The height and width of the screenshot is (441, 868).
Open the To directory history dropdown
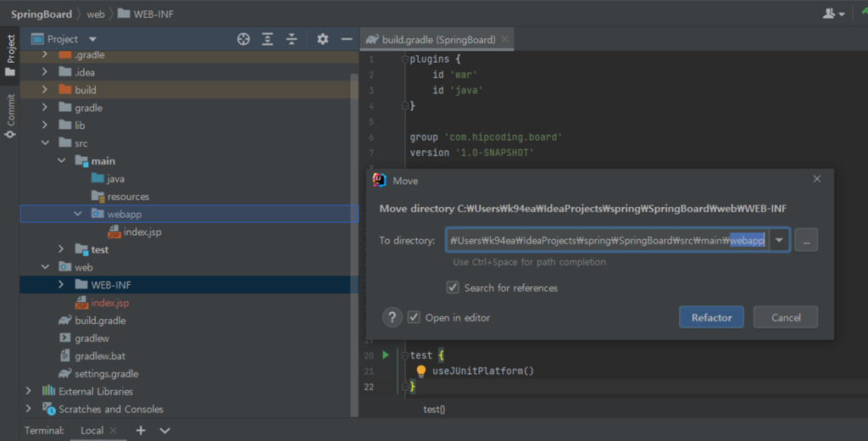[x=779, y=241]
